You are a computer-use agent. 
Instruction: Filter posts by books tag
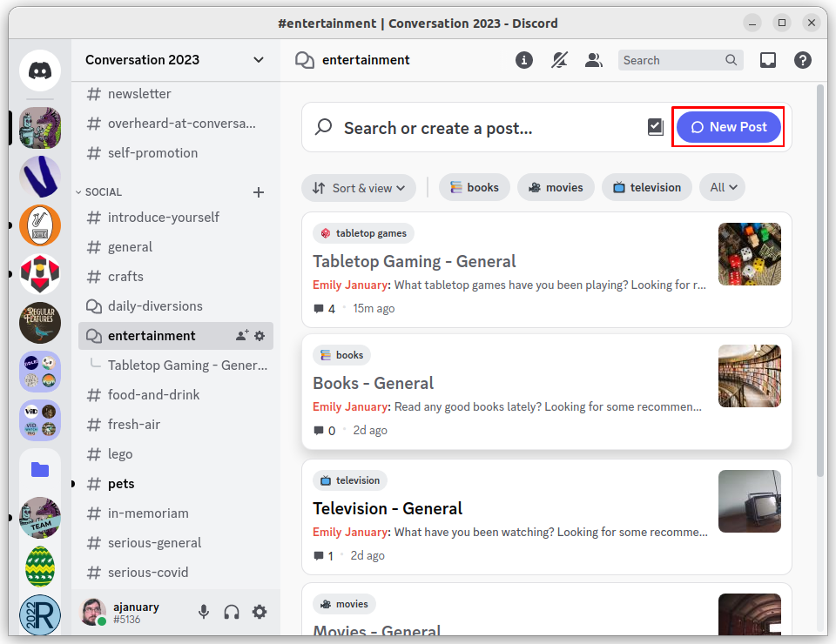475,187
